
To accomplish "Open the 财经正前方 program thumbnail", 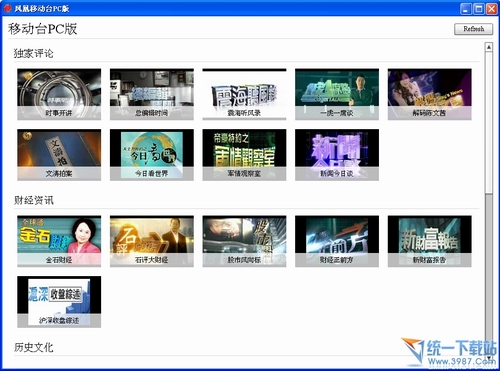I will (337, 241).
